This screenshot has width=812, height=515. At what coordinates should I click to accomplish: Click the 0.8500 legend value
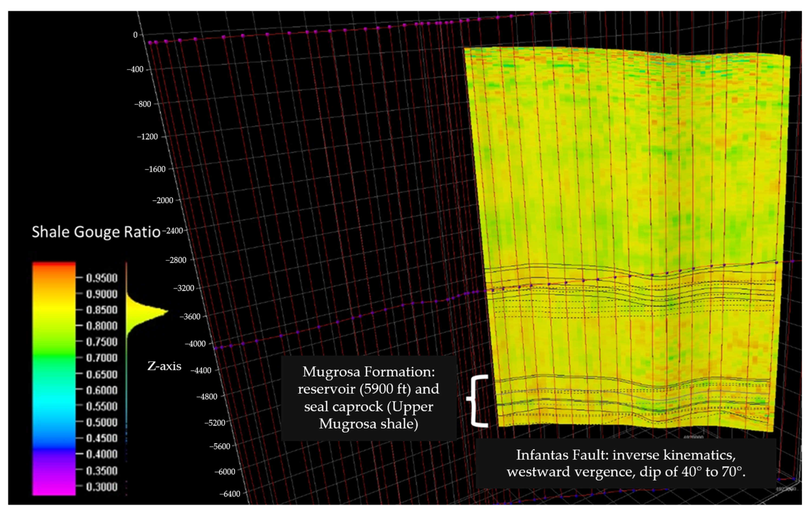click(x=101, y=310)
